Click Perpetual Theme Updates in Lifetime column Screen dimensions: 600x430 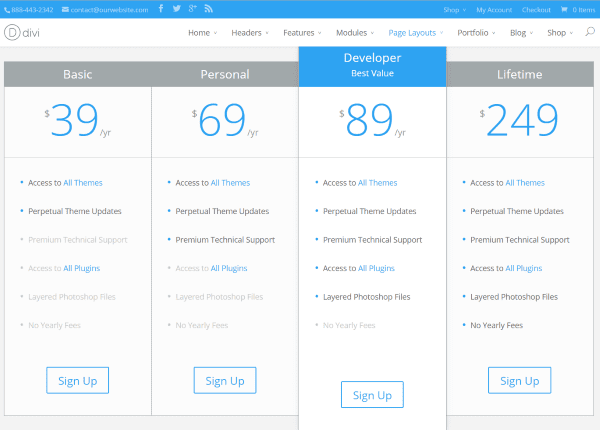517,211
